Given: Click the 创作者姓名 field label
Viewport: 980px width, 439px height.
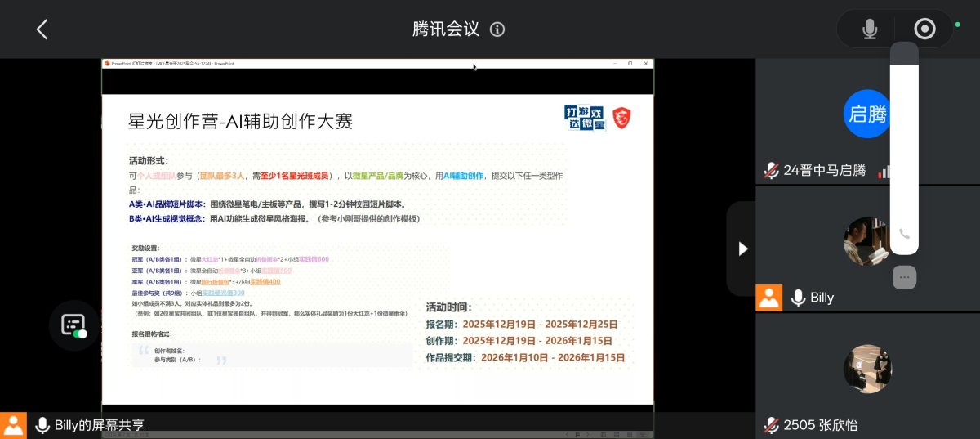Looking at the screenshot, I should coord(171,352).
